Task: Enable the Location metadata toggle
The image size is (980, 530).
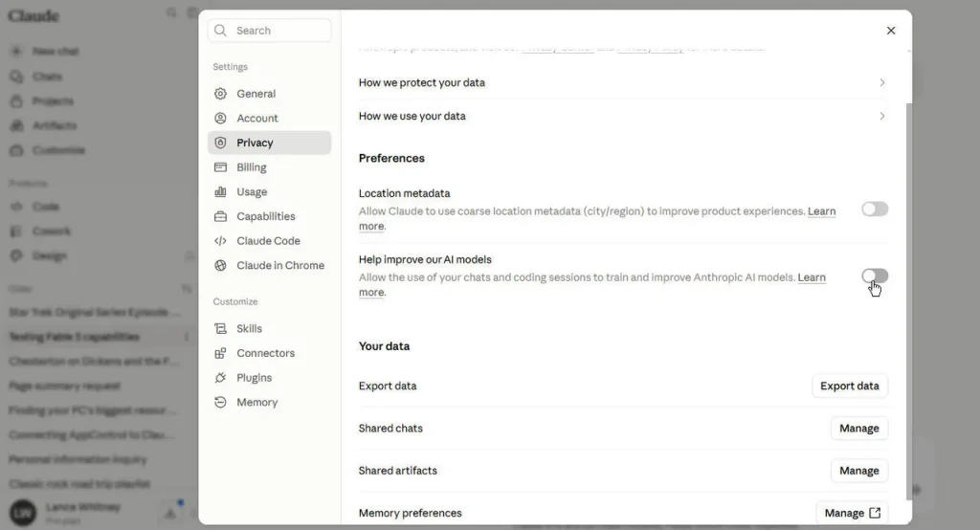Action: [x=875, y=209]
